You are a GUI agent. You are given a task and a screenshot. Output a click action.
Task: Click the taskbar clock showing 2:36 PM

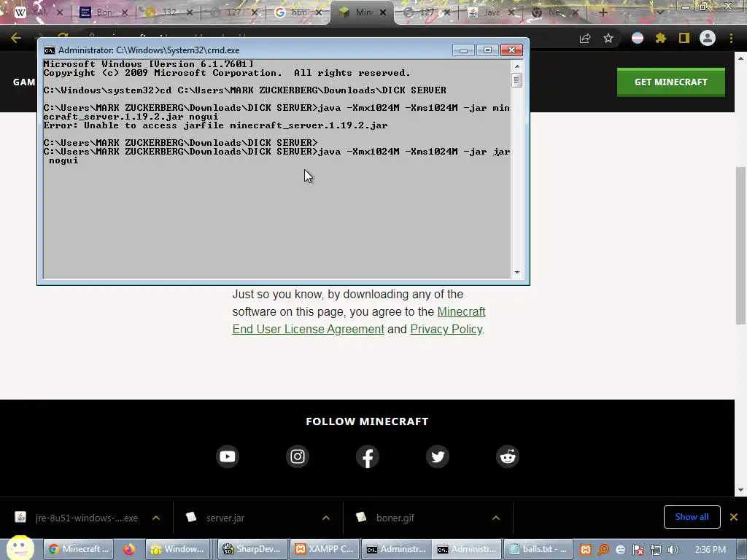[x=710, y=550]
